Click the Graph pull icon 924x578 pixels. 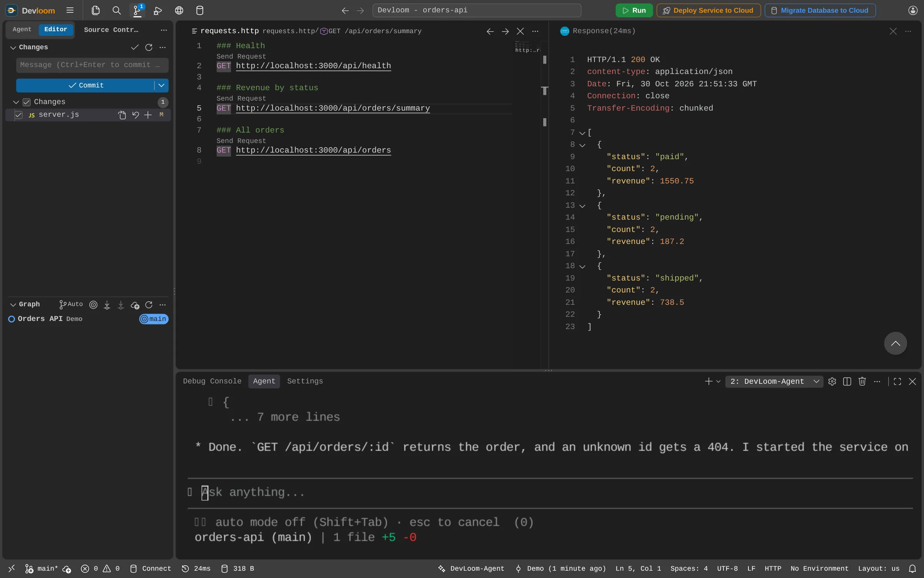(121, 305)
